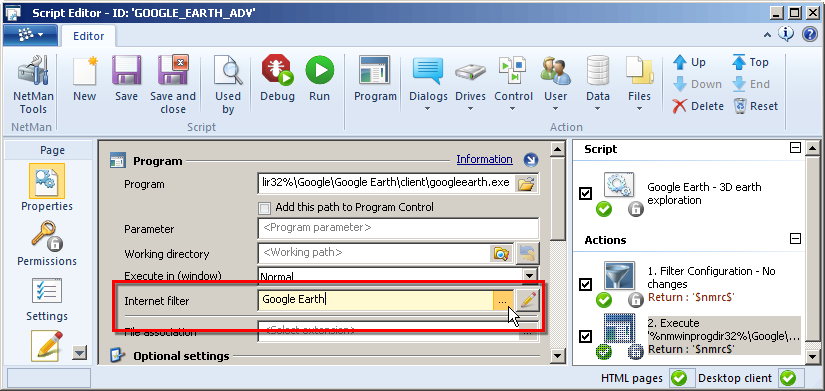Toggle Google Earth script checkbox
This screenshot has width=825, height=391.
tap(585, 194)
